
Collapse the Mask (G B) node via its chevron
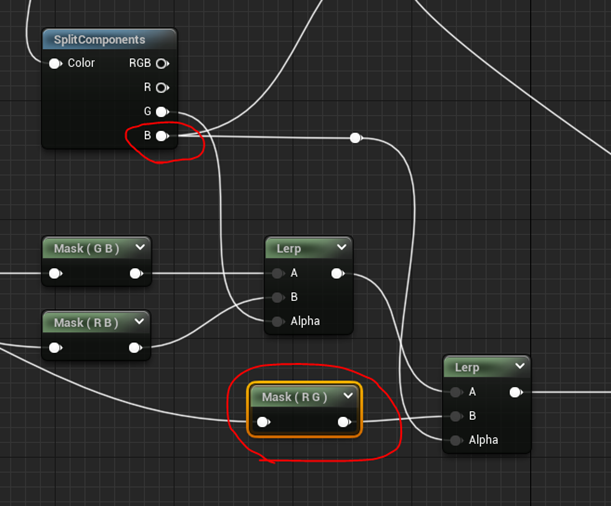(x=140, y=247)
